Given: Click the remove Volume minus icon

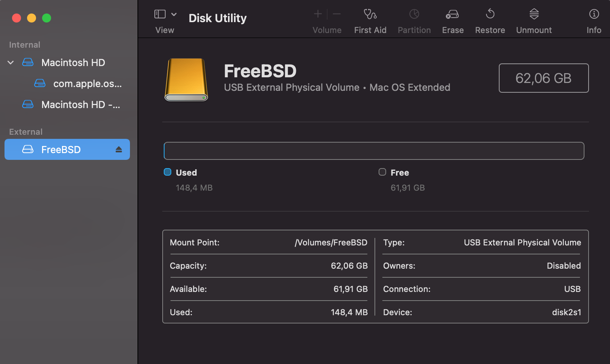Looking at the screenshot, I should click(x=337, y=14).
